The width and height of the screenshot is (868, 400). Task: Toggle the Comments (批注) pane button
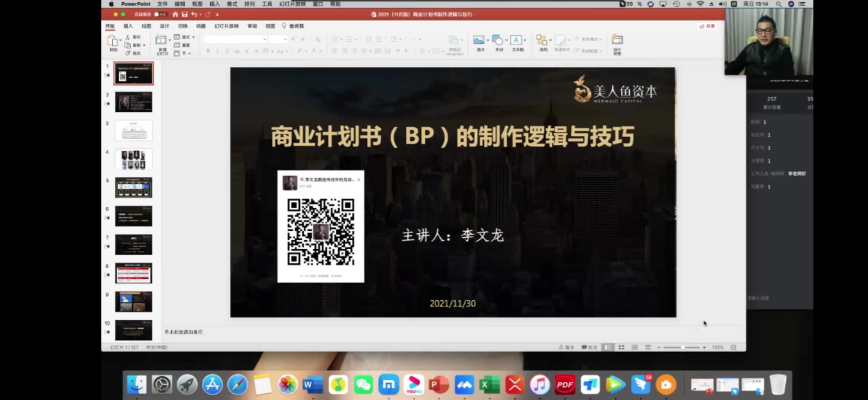tap(589, 347)
